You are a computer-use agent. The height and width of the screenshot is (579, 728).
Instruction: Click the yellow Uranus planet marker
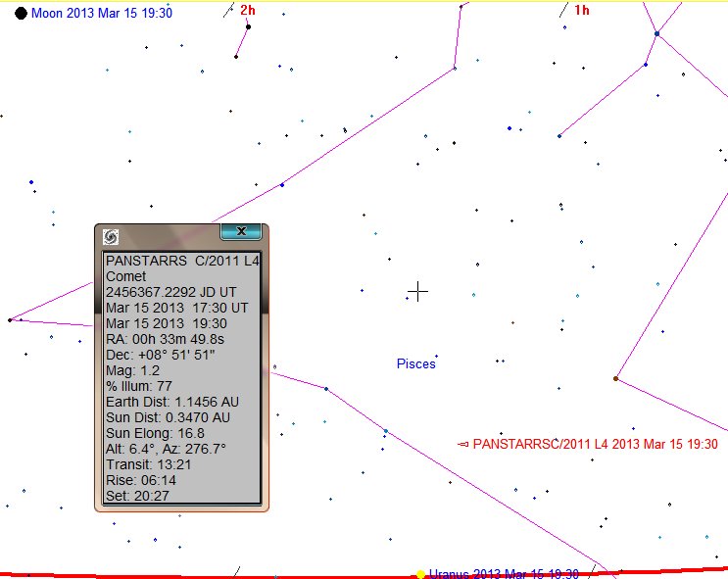click(x=420, y=574)
